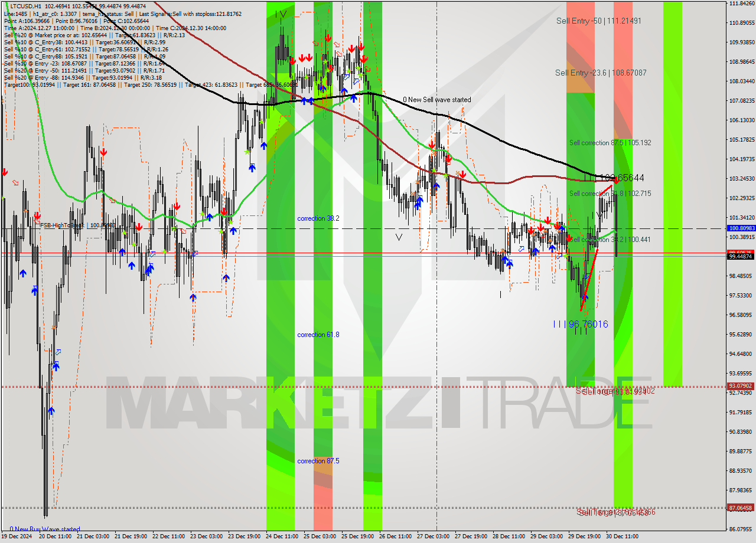Select the blue 'I I I 96.76016' wave label
Image resolution: width=756 pixels, height=543 pixels.
point(581,324)
